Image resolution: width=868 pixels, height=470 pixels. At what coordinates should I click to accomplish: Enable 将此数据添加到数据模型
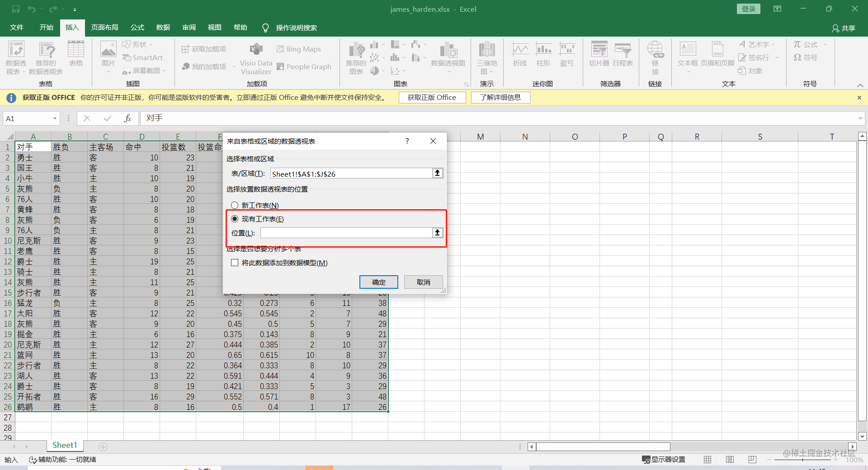tap(234, 263)
